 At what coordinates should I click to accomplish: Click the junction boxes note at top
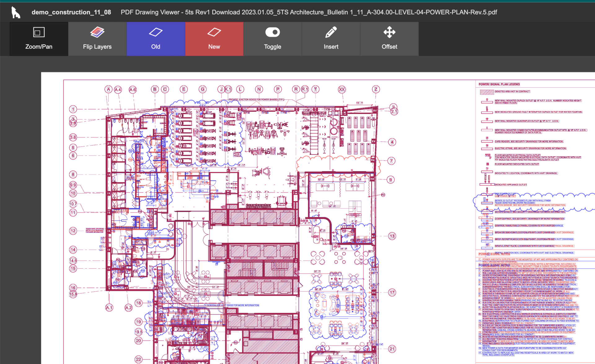(x=256, y=99)
